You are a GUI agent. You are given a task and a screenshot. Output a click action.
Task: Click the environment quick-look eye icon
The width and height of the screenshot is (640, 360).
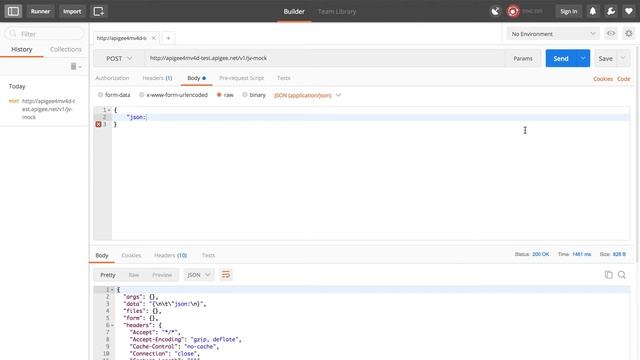611,33
